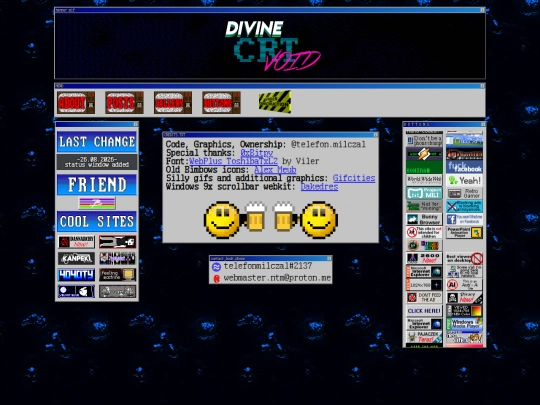
Task: Close the buttons panel window
Action: (483, 124)
